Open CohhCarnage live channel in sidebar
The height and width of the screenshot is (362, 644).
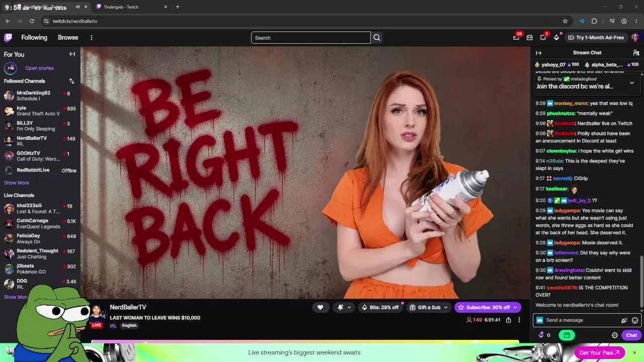point(40,223)
